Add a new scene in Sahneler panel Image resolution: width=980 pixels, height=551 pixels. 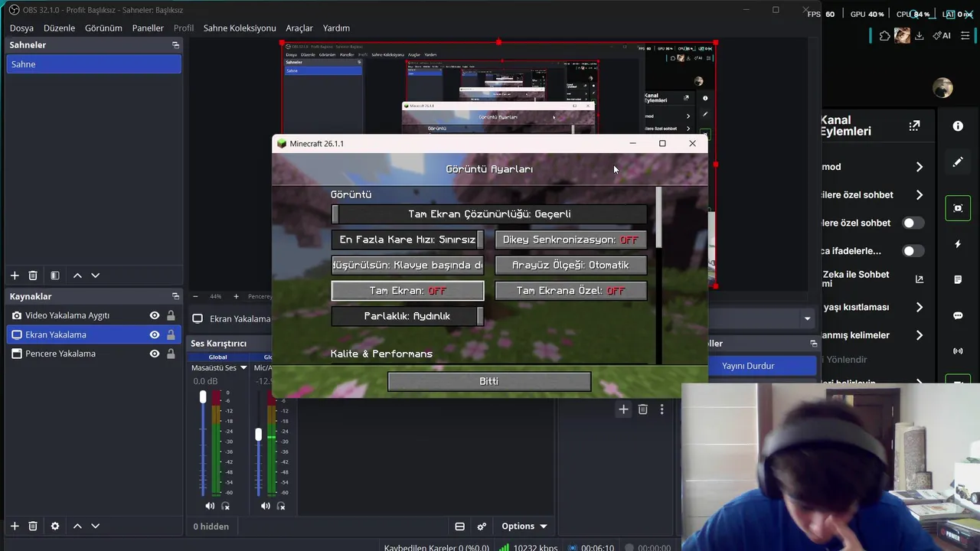tap(15, 275)
